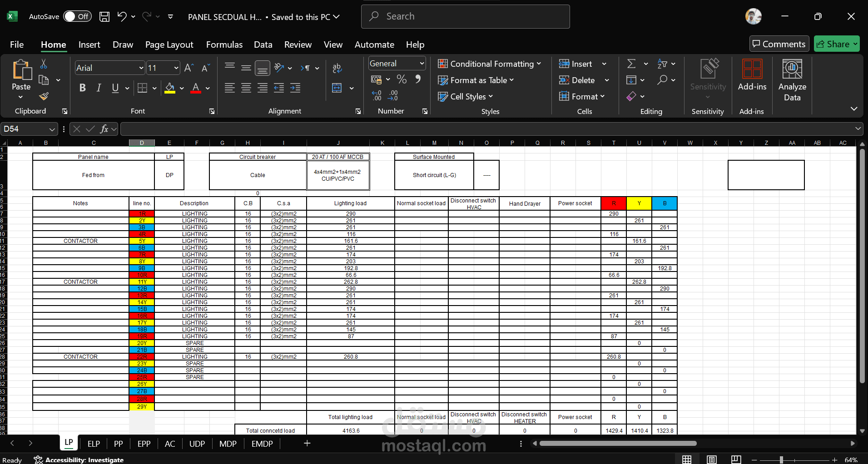Switch to Page Layout view in status bar
The image size is (868, 464).
(711, 459)
